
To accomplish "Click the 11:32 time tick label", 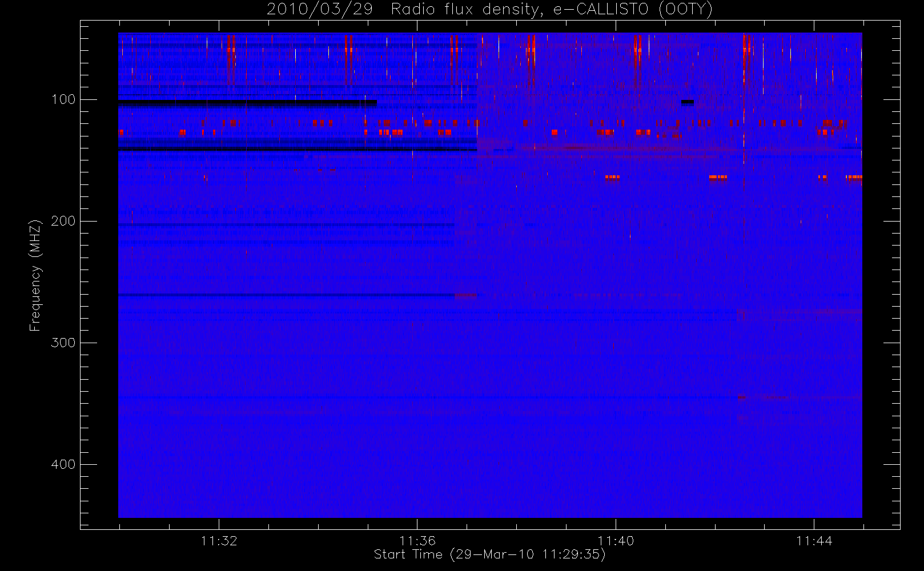I will point(219,541).
